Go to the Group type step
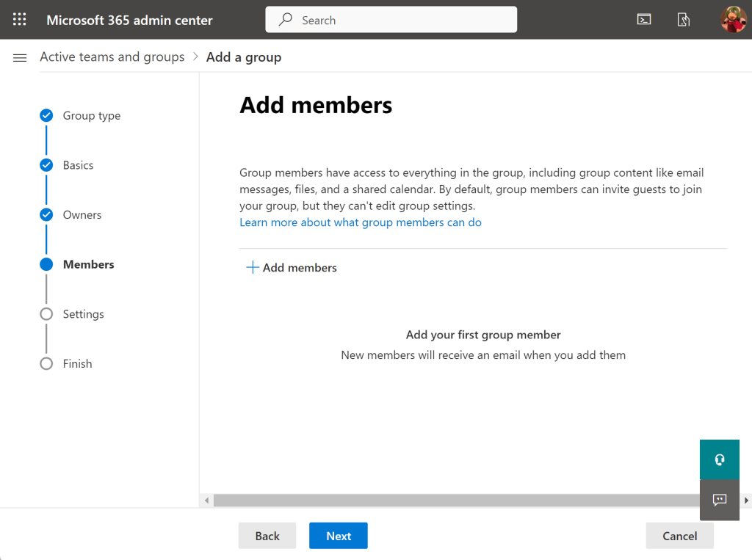752x560 pixels. [46, 115]
